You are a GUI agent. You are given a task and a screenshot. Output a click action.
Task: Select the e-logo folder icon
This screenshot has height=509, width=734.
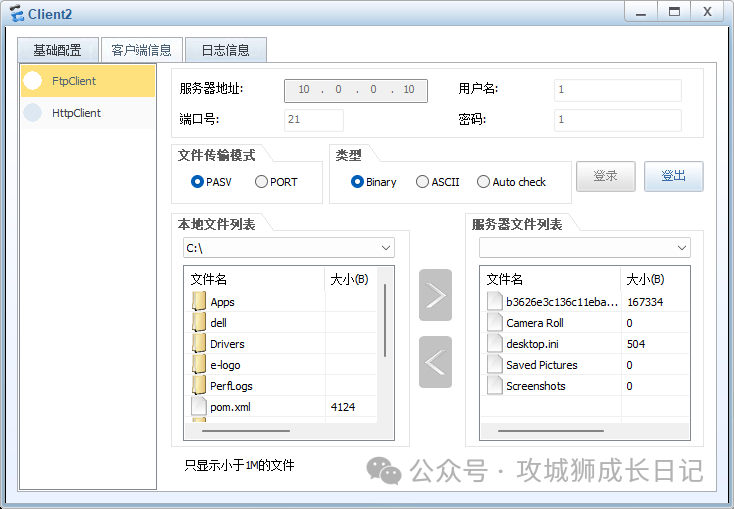(199, 365)
